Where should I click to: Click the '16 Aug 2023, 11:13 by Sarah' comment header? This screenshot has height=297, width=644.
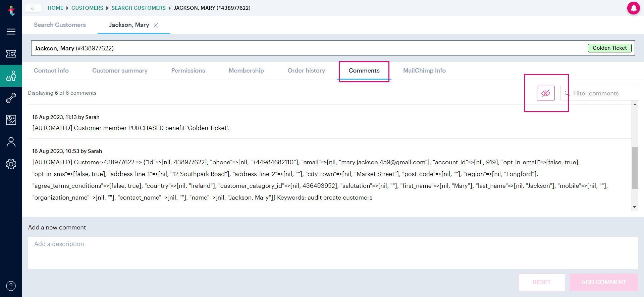click(x=66, y=117)
